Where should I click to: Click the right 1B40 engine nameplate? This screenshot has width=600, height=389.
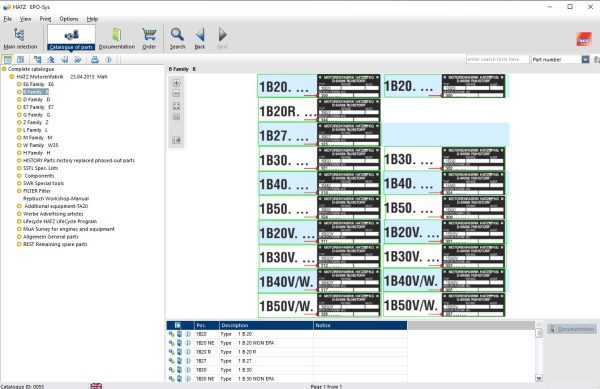tap(444, 183)
